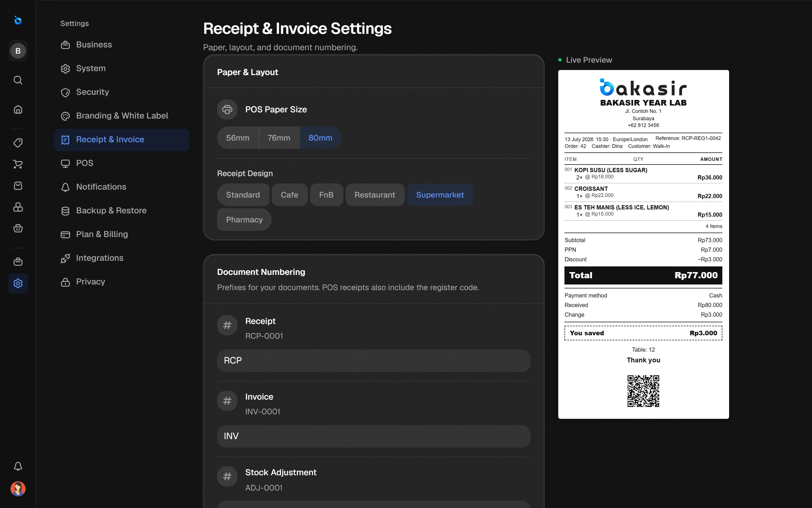Go to the home icon in the left rail
The height and width of the screenshot is (508, 812).
tap(18, 110)
